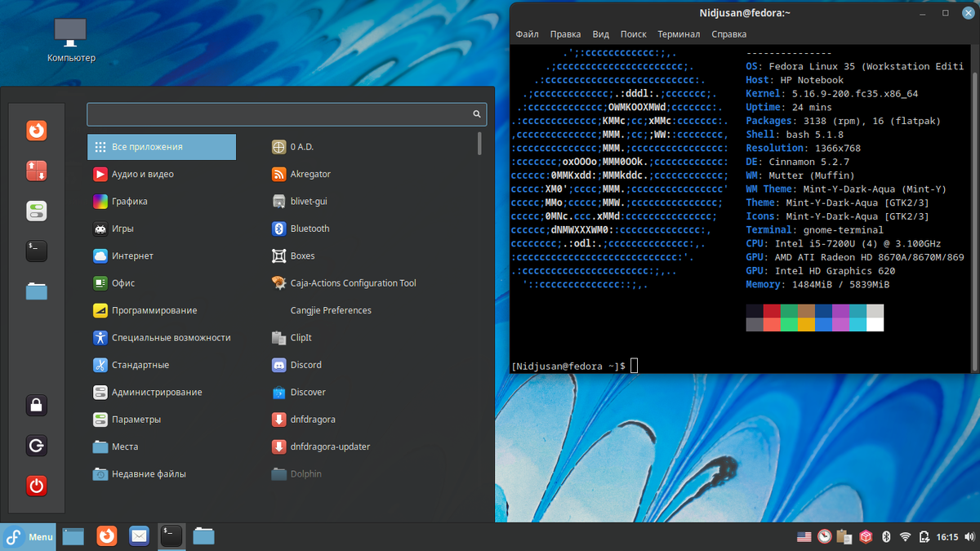This screenshot has width=980, height=551.
Task: Open the terminal Терминал menu
Action: coord(679,34)
